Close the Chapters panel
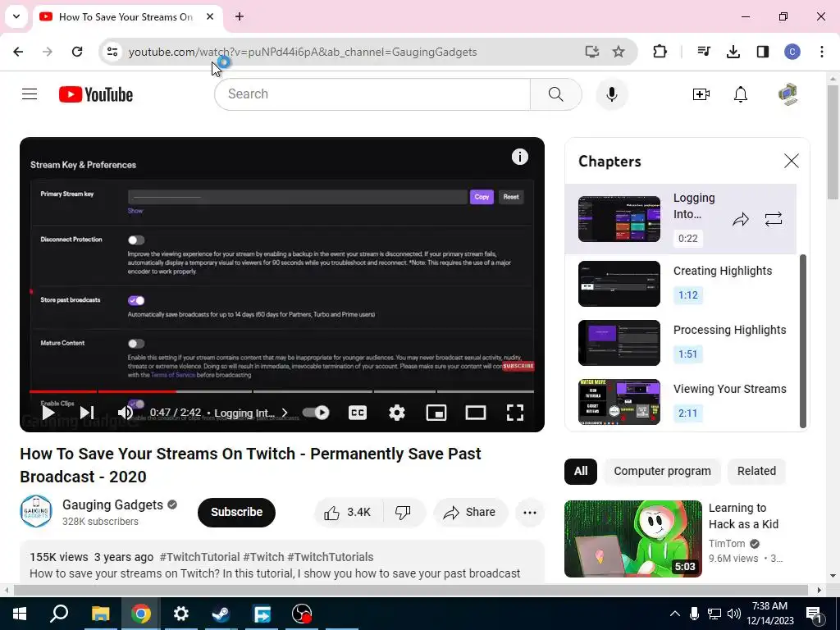Image resolution: width=840 pixels, height=630 pixels. coord(792,161)
